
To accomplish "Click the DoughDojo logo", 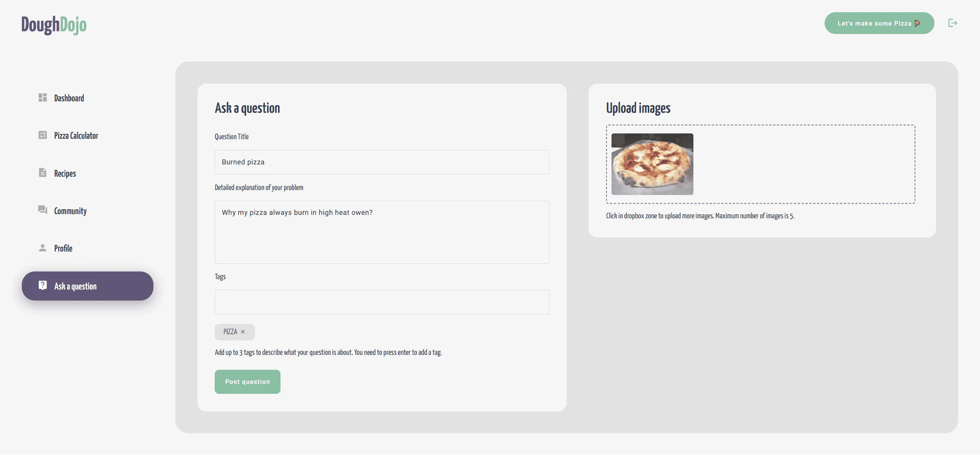I will tap(54, 24).
